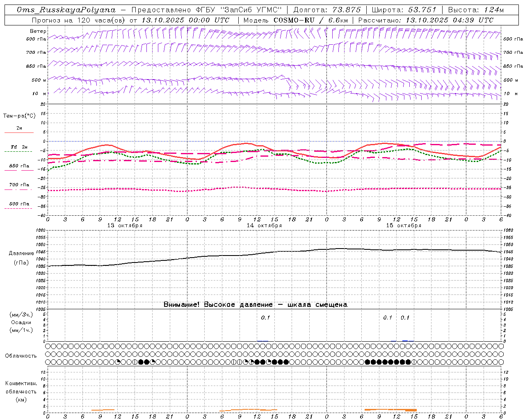Click the 'Осадки' precipitation label
This screenshot has width=525, height=420.
click(21, 322)
